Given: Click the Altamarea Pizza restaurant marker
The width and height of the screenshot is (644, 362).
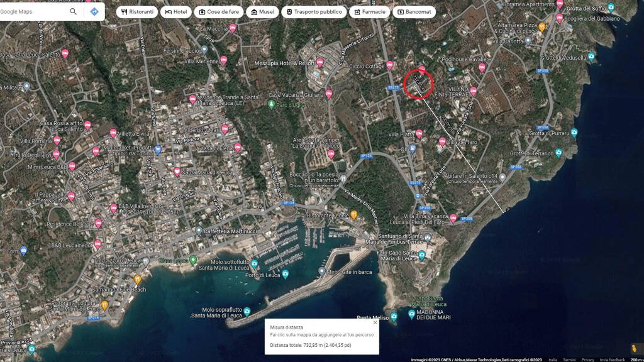Looking at the screenshot, I should [541, 27].
